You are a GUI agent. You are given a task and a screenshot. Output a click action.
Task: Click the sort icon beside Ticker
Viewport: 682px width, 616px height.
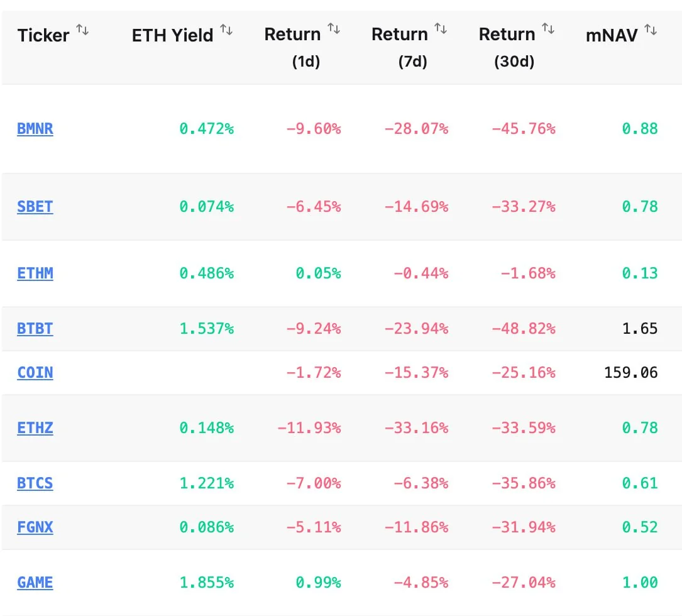[x=82, y=30]
